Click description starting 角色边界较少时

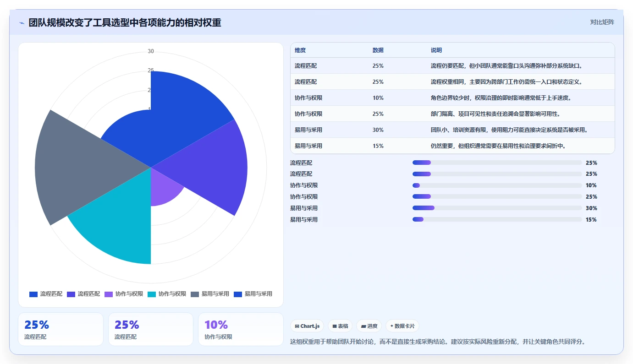click(501, 98)
